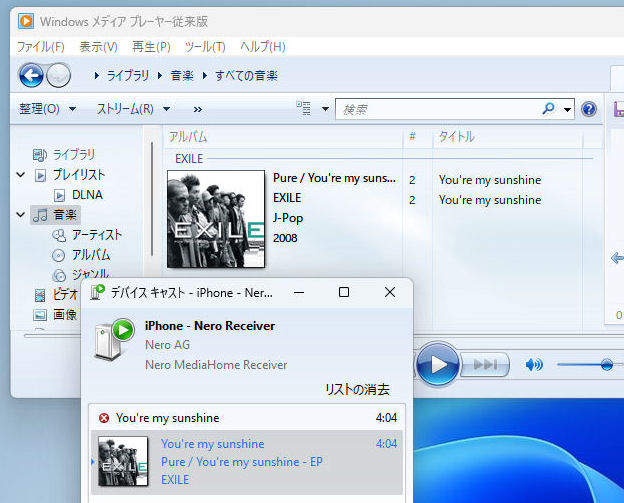Open the 表示(V) menu
Image resolution: width=624 pixels, height=503 pixels.
pyautogui.click(x=98, y=47)
